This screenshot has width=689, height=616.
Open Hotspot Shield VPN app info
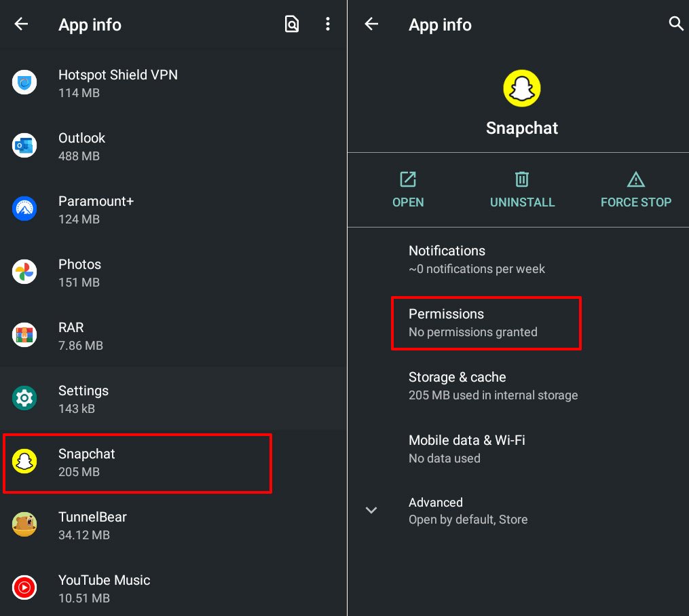pos(118,83)
